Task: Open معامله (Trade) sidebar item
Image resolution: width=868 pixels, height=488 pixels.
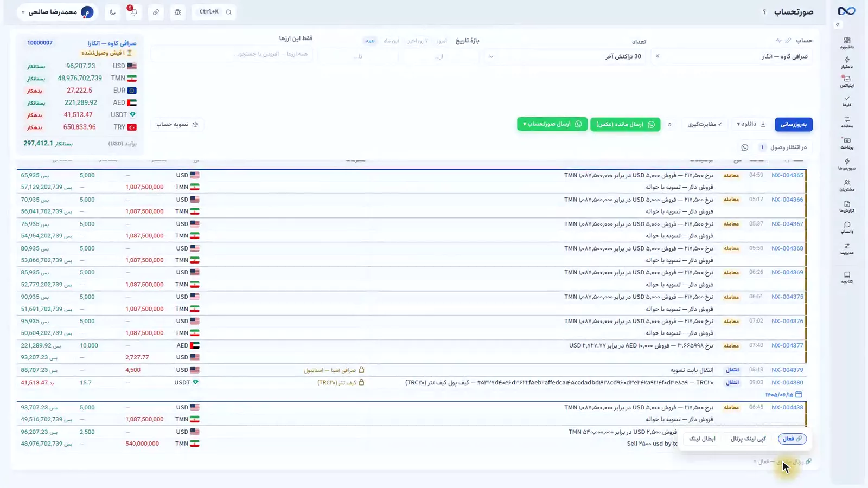Action: pyautogui.click(x=847, y=122)
